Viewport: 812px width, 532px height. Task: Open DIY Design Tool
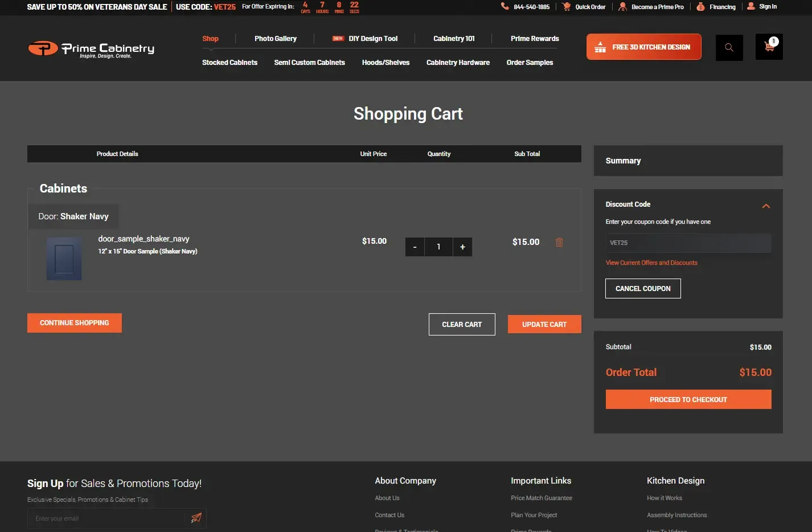373,39
